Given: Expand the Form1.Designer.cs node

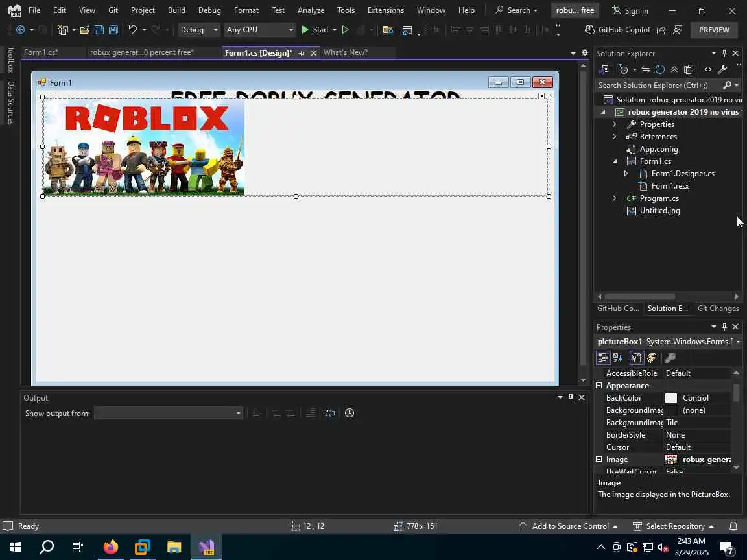Looking at the screenshot, I should 626,174.
